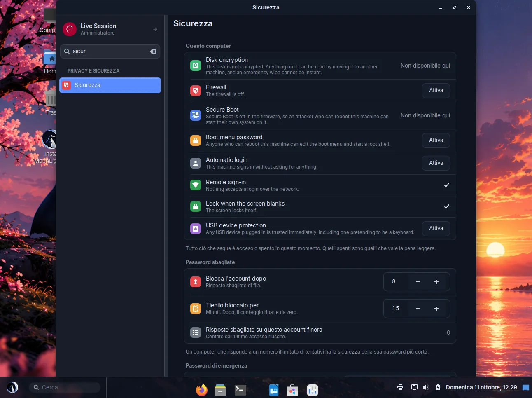The image size is (532, 398).
Task: Click the Automatic login user icon
Action: (x=196, y=163)
